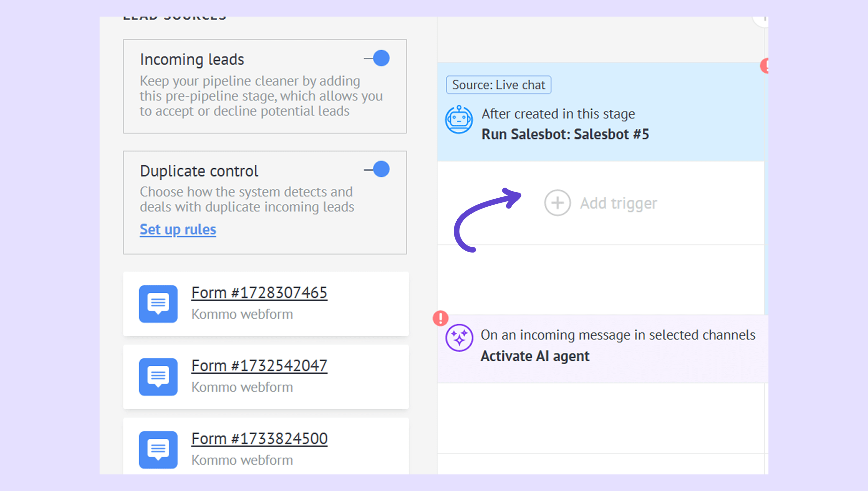Screen dimensions: 868x491
Task: Click red warning icon beside AI agent trigger
Action: coord(440,318)
